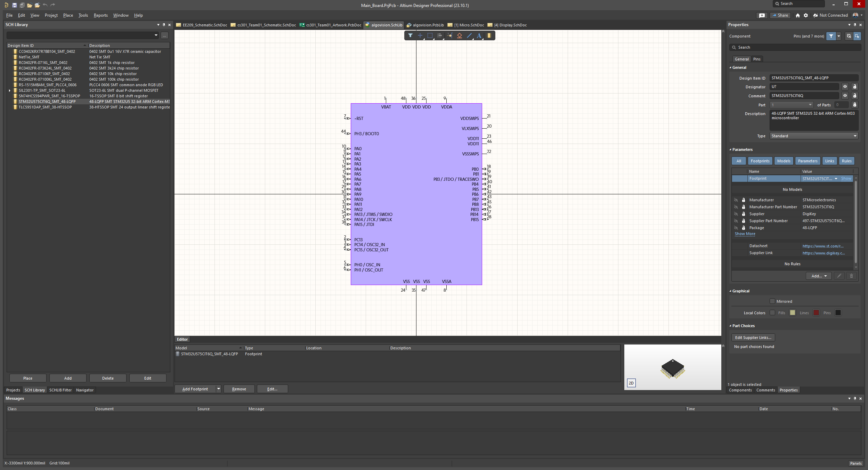Toggle the Designator lock icon
The height and width of the screenshot is (470, 868).
click(x=855, y=87)
